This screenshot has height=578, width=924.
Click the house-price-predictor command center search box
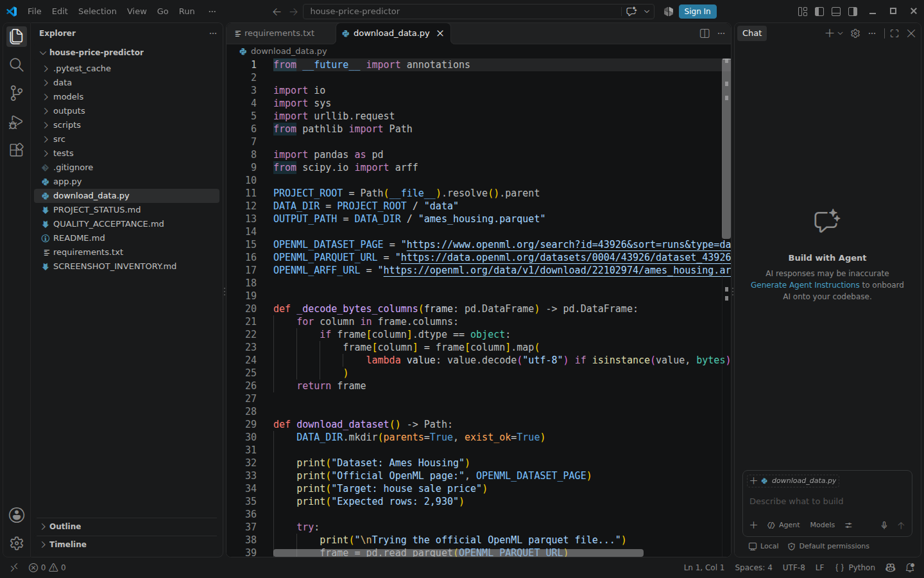click(x=463, y=12)
